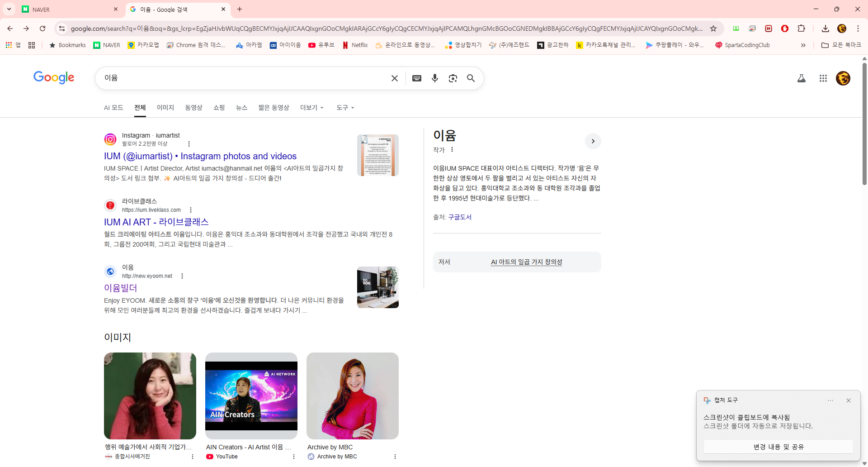The width and height of the screenshot is (868, 467).
Task: Go forward to the next page
Action: click(x=26, y=29)
